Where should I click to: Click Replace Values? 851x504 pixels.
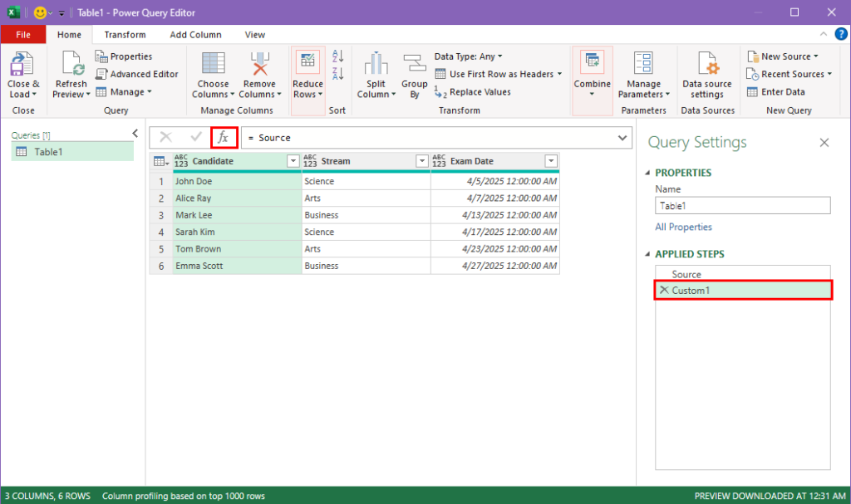coord(473,92)
